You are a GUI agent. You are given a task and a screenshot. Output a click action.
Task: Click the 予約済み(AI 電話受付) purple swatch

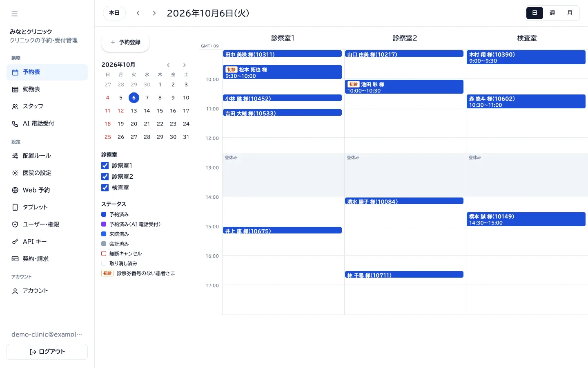point(104,224)
